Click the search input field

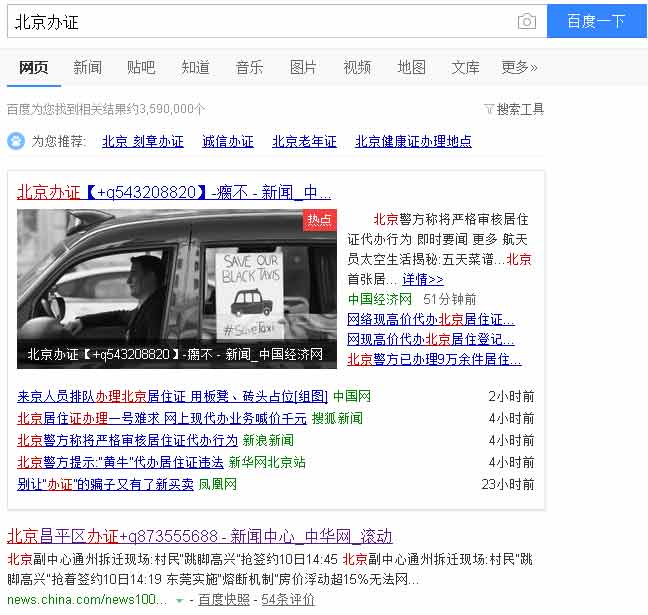click(x=260, y=22)
